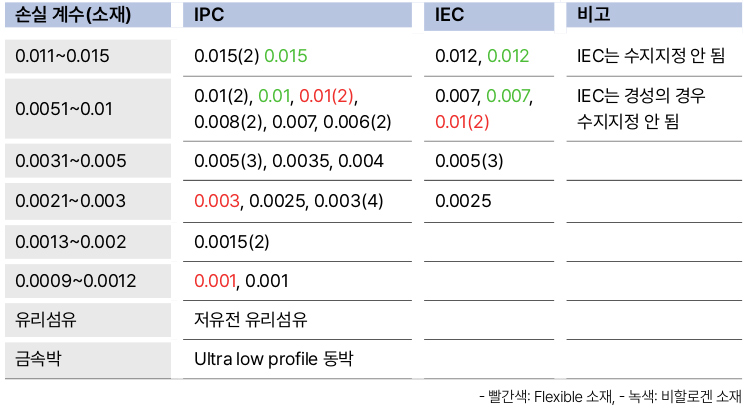747x411 pixels.
Task: Click the 저유전 유리섬유 cell
Action: 251,320
